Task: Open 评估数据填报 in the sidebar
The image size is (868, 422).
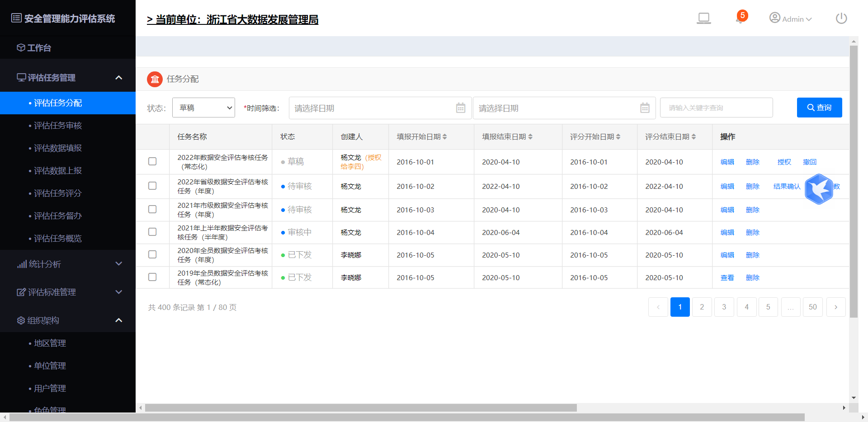Action: pos(68,148)
